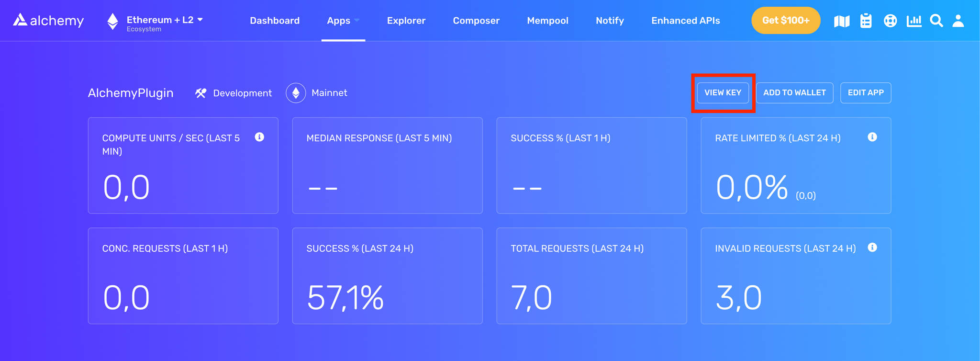Go to the Dashboard tab
This screenshot has height=361, width=980.
tap(275, 21)
